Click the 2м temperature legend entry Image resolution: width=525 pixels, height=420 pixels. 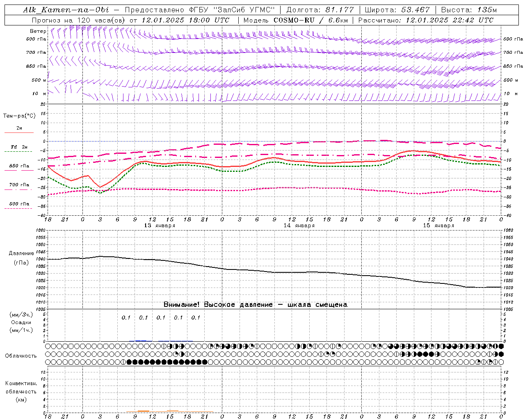[x=19, y=128]
